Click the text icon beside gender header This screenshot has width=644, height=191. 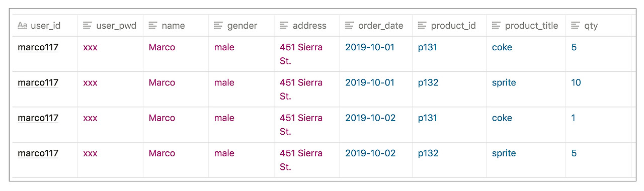(x=218, y=26)
